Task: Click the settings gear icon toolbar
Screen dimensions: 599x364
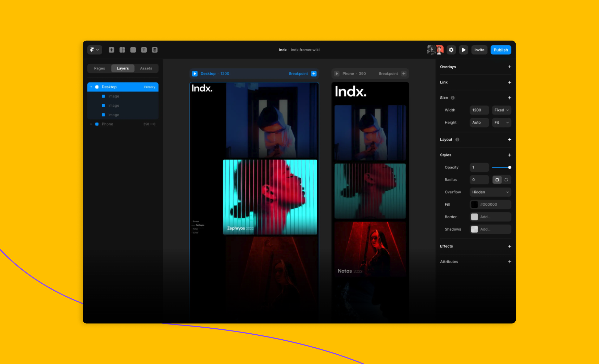Action: 451,50
